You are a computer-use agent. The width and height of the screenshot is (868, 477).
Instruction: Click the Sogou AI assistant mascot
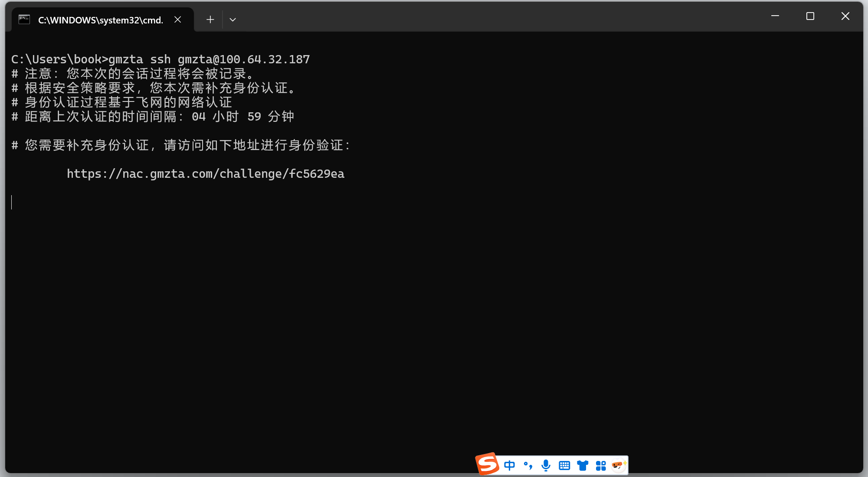click(618, 465)
